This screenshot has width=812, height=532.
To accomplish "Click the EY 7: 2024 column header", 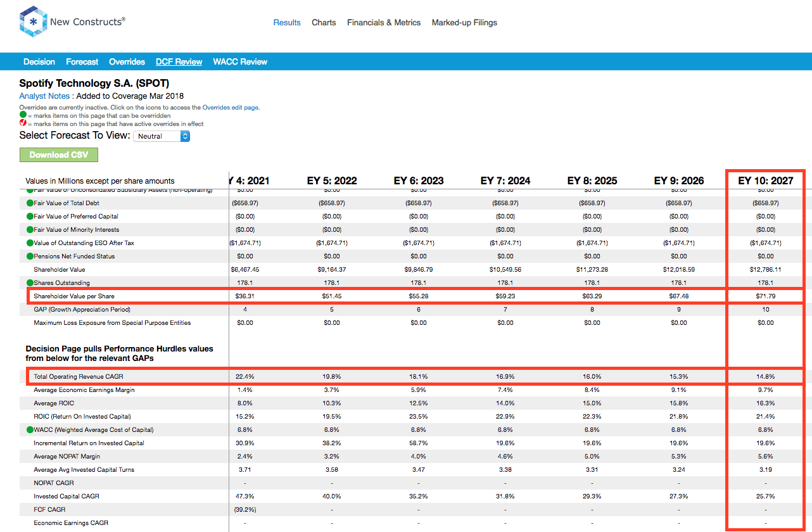I will click(x=505, y=180).
